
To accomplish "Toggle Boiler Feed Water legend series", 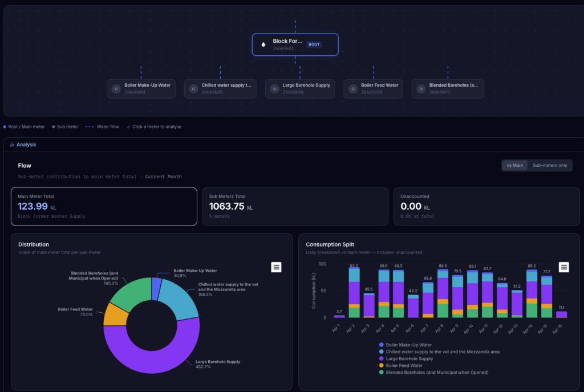I will [401, 366].
